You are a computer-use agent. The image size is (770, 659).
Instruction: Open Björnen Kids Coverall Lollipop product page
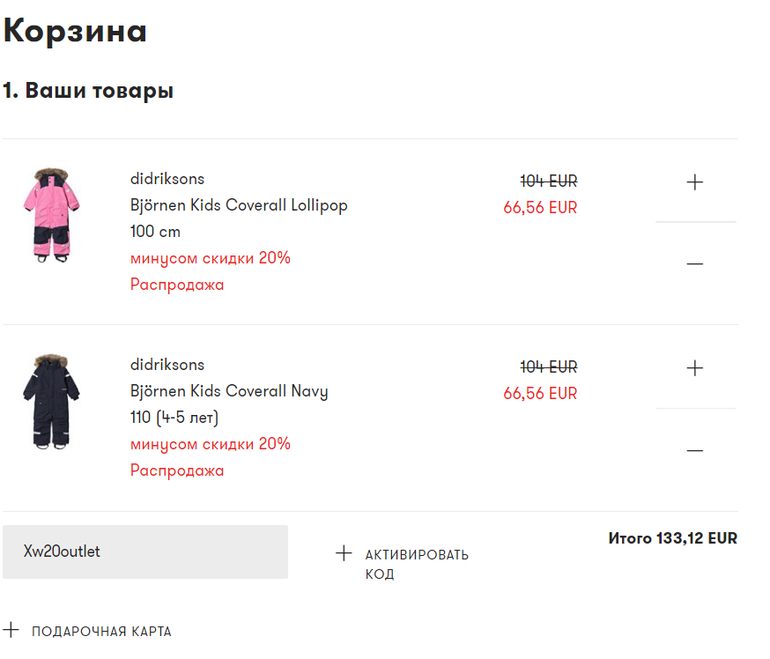click(239, 205)
